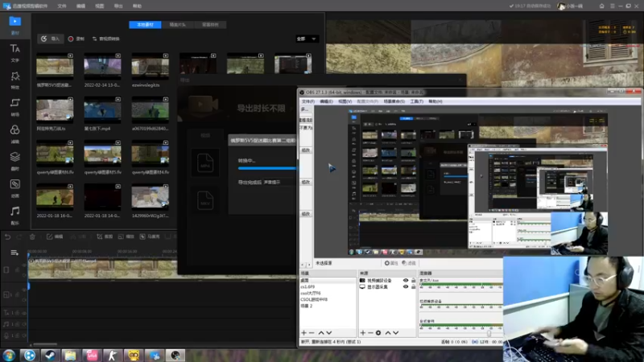Open the 素材 media panel in sidebar
The image size is (644, 362).
click(x=14, y=25)
